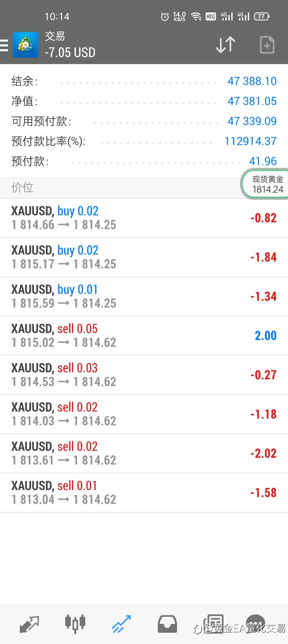The width and height of the screenshot is (288, 644).
Task: Select XAUUSD sell 0.03 at 1 814.53
Action: click(144, 375)
